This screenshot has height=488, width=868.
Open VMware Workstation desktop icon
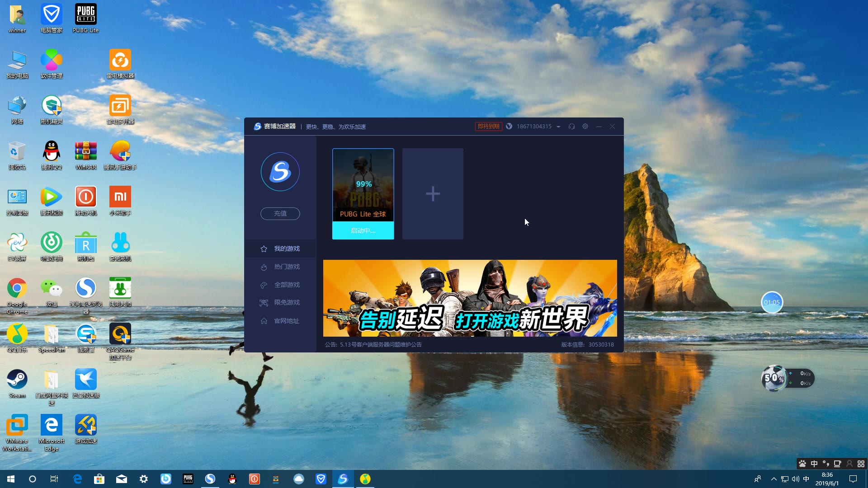click(x=17, y=433)
